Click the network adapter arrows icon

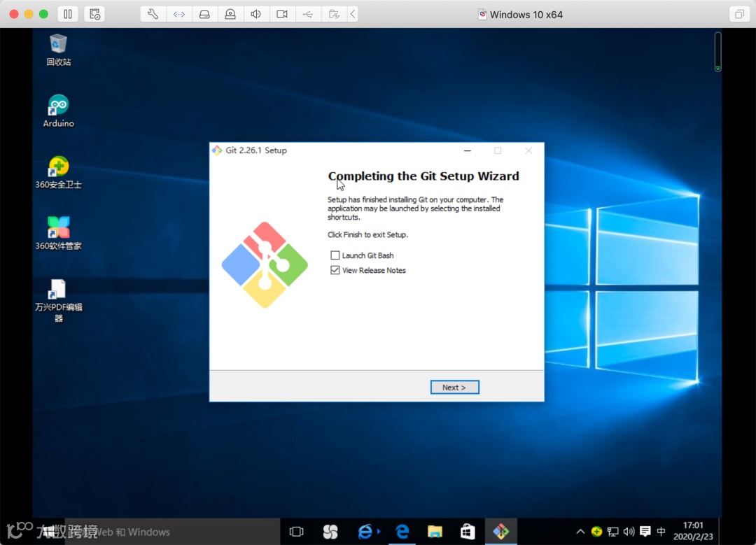pyautogui.click(x=179, y=14)
